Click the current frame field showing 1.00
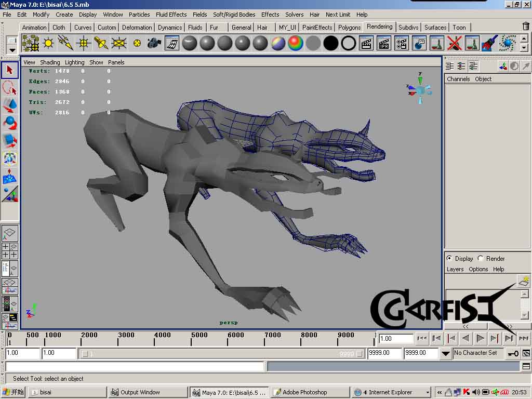Screen dimensions: 532x399 pyautogui.click(x=395, y=338)
